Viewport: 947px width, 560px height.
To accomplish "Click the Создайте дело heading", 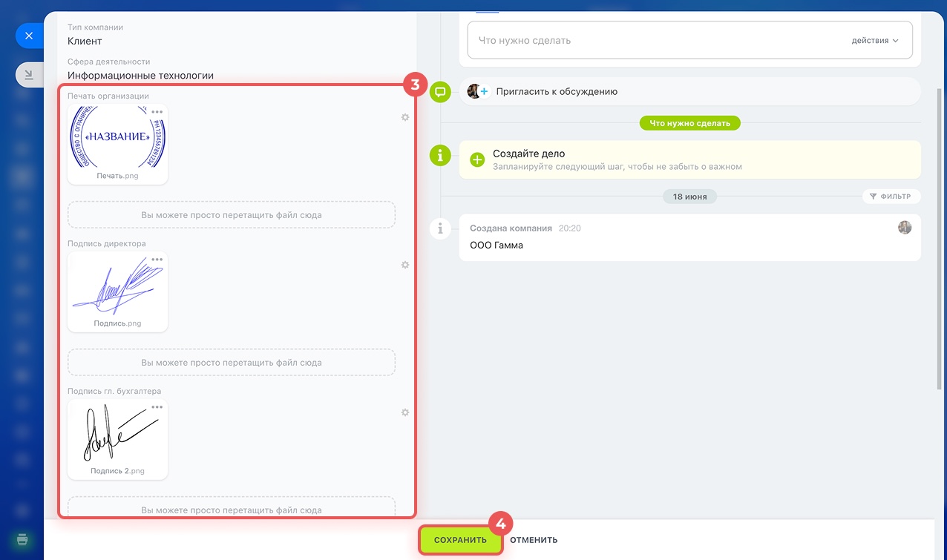I will coord(528,154).
